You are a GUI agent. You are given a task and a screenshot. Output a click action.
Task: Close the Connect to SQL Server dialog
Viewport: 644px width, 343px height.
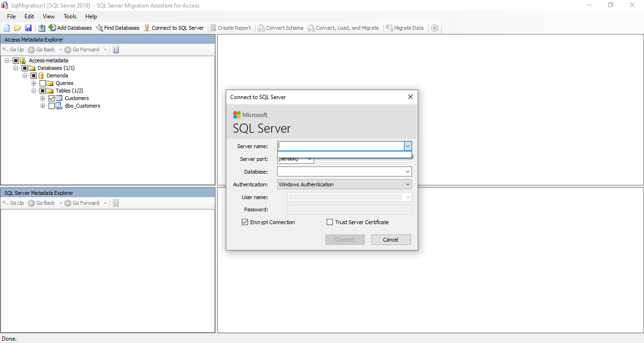[410, 97]
